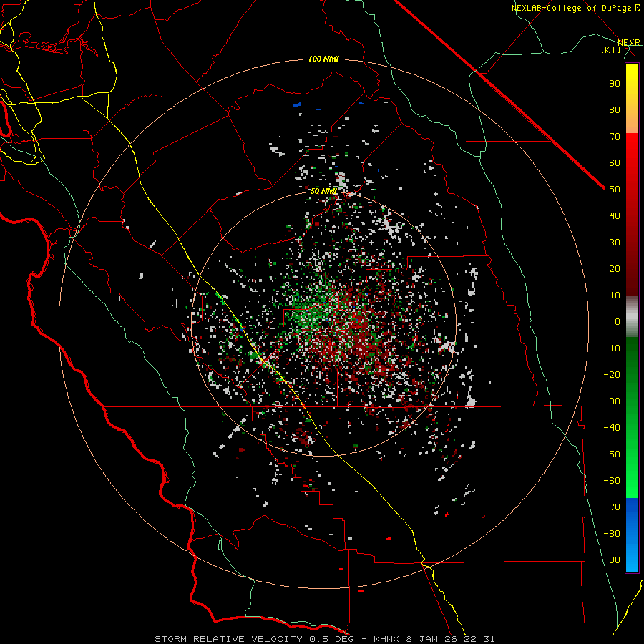Click the KHNX station identifier text
The width and height of the screenshot is (644, 644).
388,639
